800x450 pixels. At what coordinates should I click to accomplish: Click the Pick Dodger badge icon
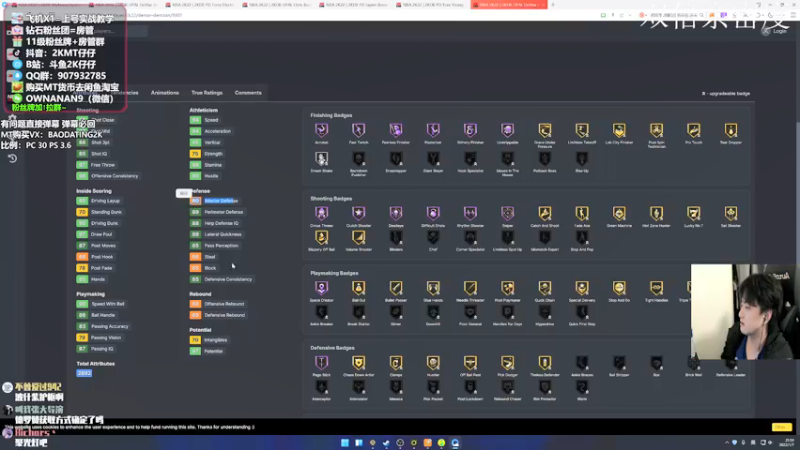pos(507,363)
